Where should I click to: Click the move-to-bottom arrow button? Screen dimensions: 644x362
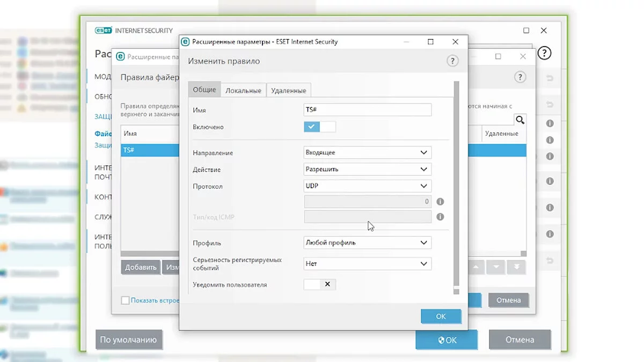pyautogui.click(x=516, y=267)
